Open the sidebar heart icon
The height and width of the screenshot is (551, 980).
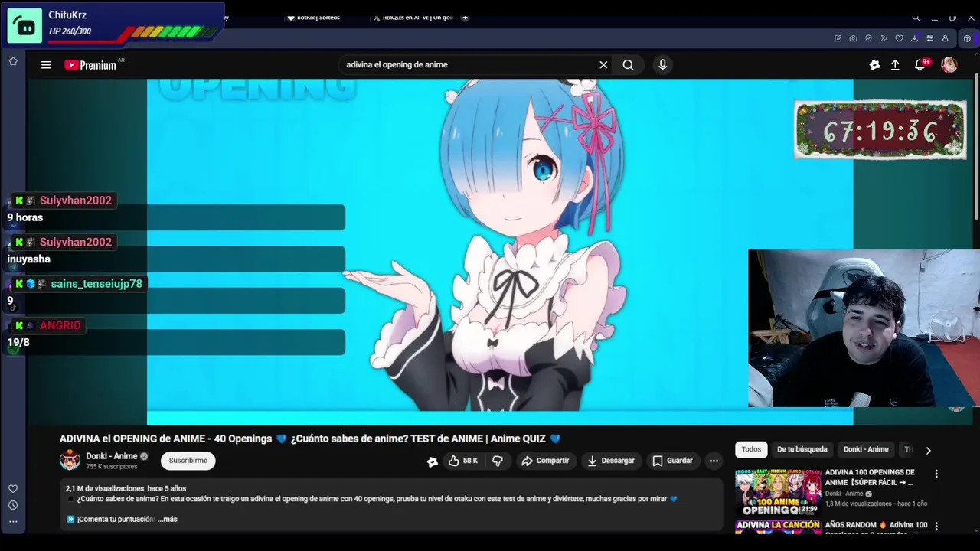tap(13, 488)
